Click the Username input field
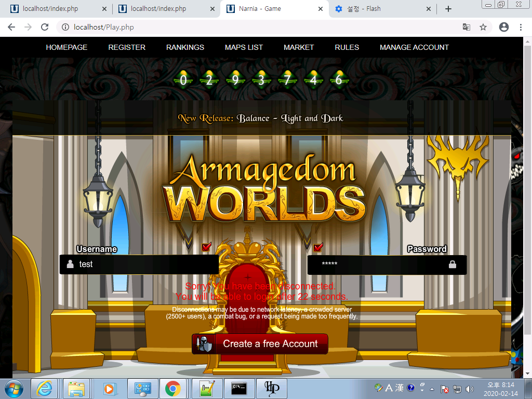The height and width of the screenshot is (399, 532). coord(145,264)
